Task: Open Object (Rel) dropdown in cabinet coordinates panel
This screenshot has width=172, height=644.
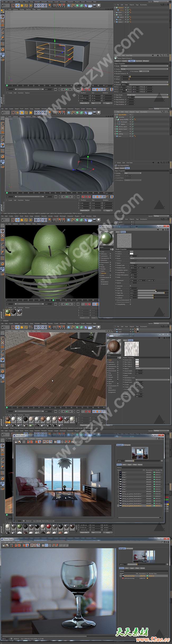Action: click(x=84, y=103)
